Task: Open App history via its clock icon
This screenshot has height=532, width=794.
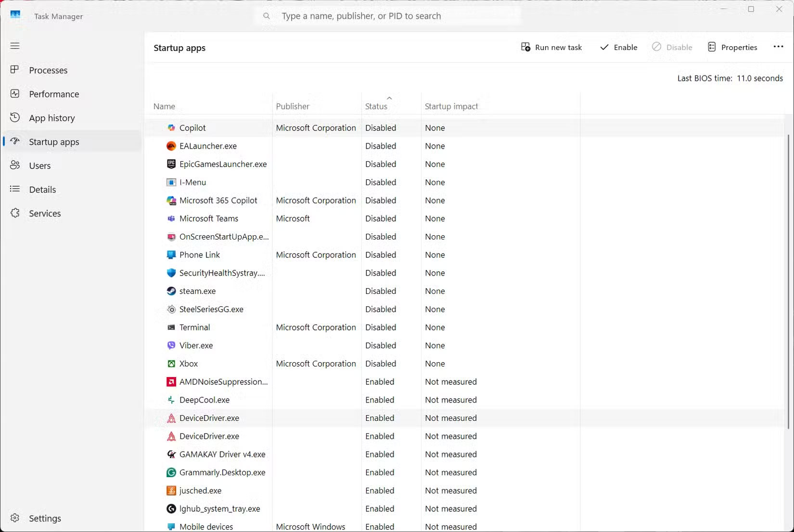Action: 15,117
